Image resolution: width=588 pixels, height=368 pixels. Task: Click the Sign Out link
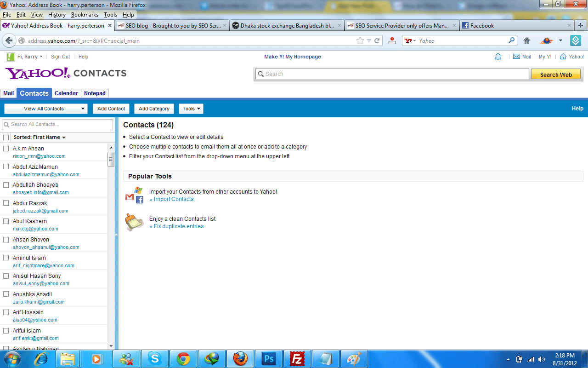(x=60, y=57)
